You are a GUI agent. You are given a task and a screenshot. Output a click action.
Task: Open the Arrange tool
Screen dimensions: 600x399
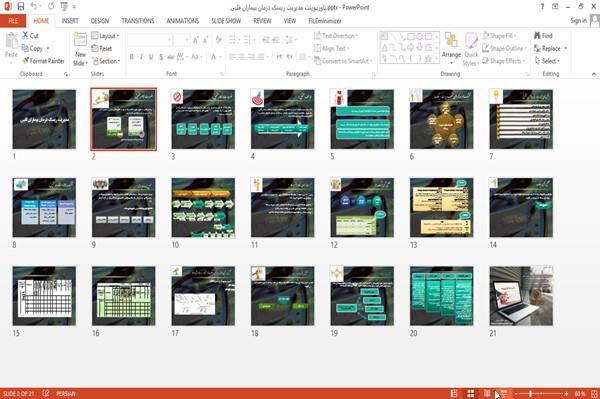point(451,49)
